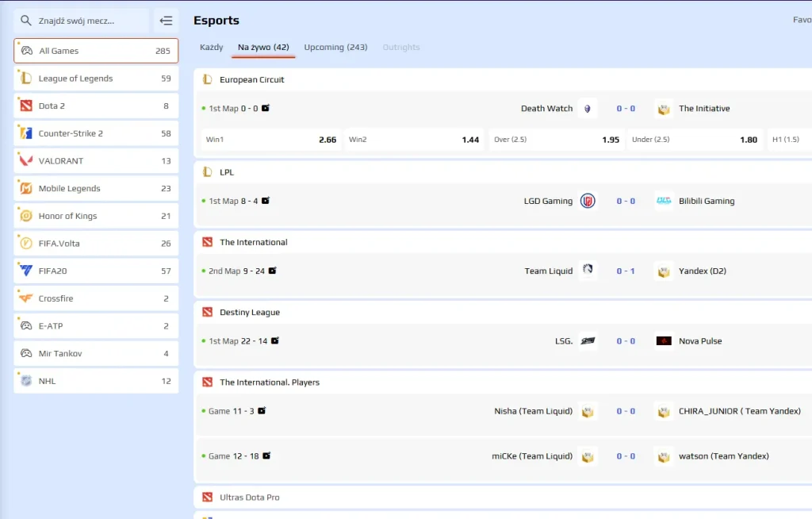Viewport: 812px width, 519px height.
Task: Click the All Games gamepad icon
Action: pyautogui.click(x=26, y=51)
